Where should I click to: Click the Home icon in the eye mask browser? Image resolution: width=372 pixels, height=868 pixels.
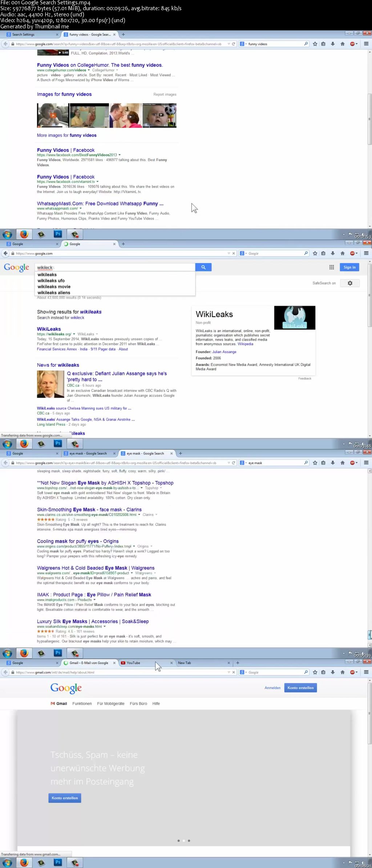[342, 463]
